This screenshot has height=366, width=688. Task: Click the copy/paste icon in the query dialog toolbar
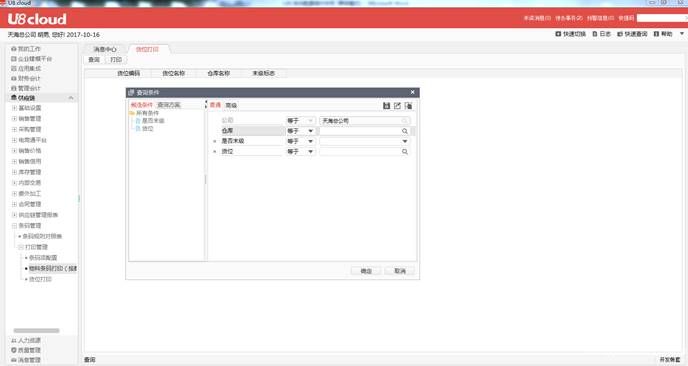pos(408,106)
